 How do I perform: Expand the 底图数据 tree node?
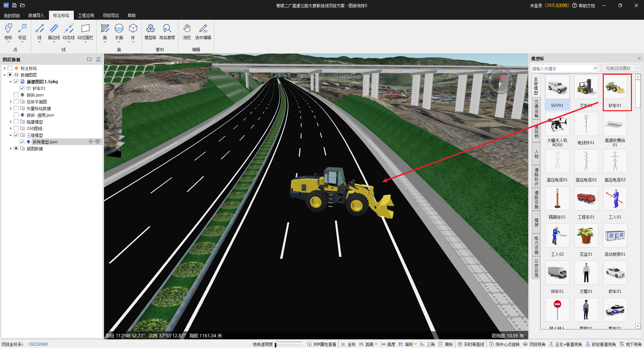(10, 149)
